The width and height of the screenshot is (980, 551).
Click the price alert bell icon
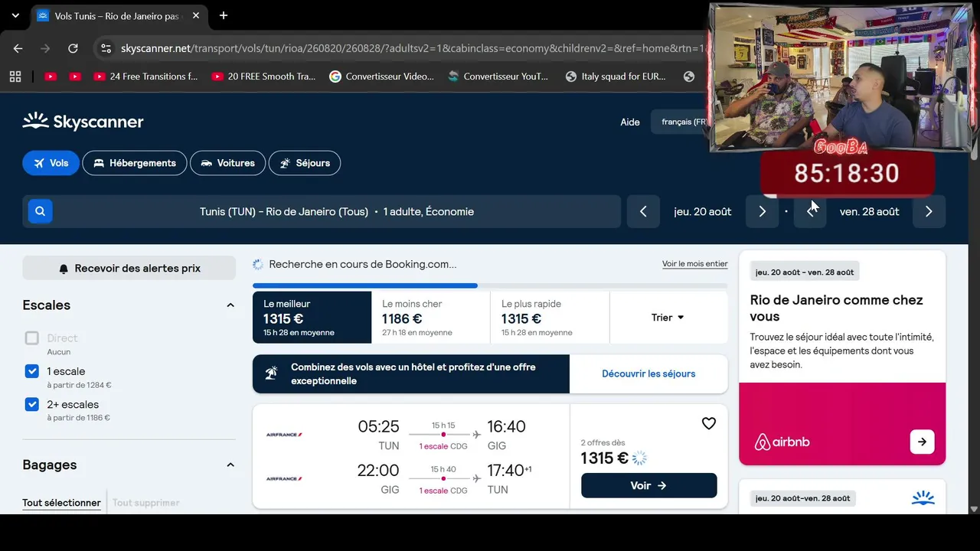[x=64, y=269]
